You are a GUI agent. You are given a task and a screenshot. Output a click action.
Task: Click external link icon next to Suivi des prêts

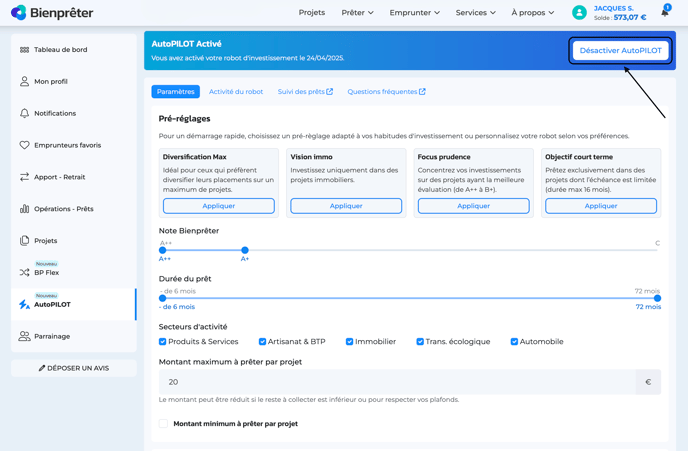(x=330, y=92)
